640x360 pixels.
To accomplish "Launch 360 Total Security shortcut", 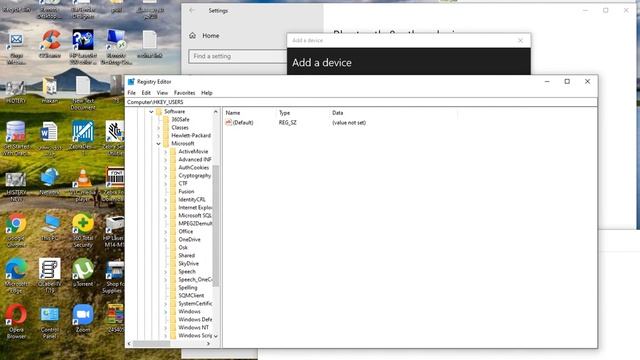I will pos(83,230).
